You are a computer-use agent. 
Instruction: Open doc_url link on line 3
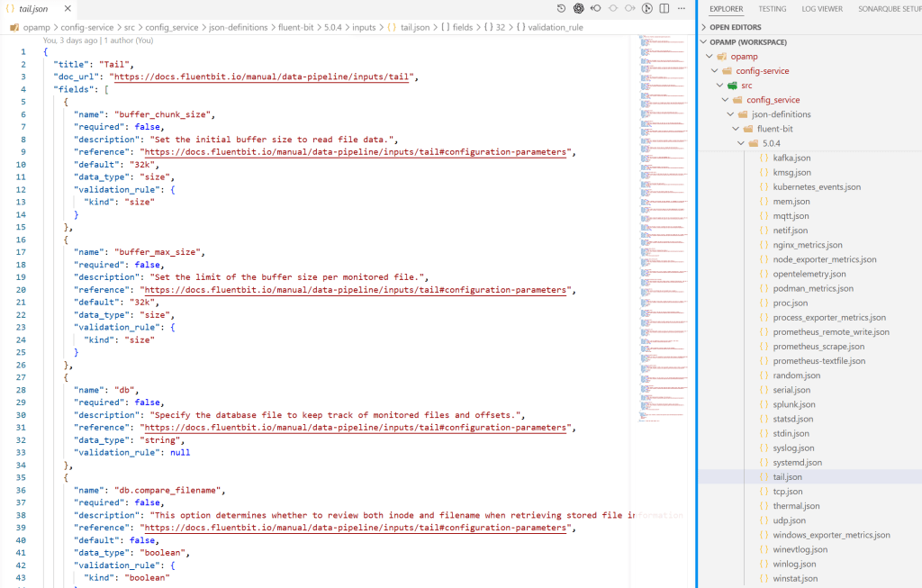coord(262,77)
